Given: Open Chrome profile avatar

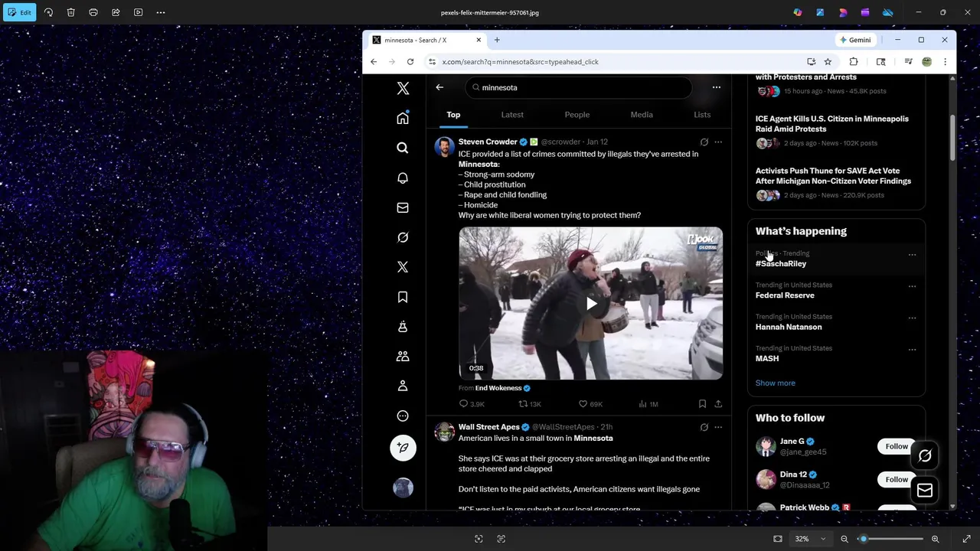Looking at the screenshot, I should pyautogui.click(x=926, y=62).
